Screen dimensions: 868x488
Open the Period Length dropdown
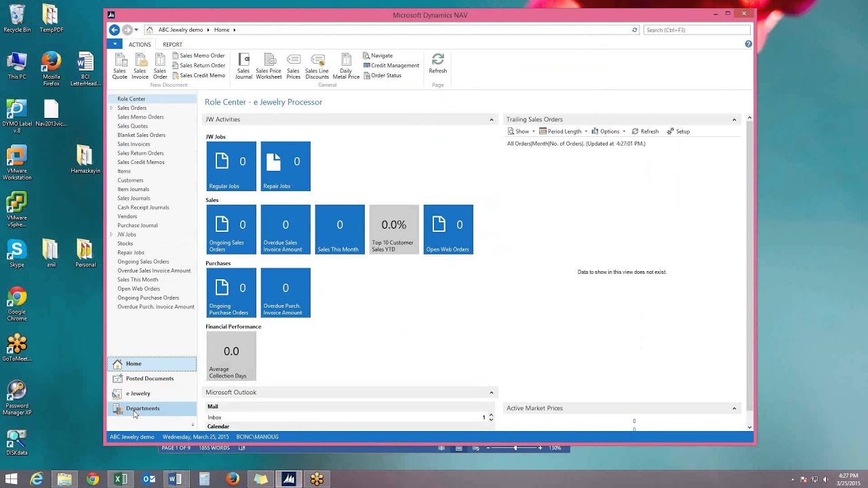tap(563, 131)
